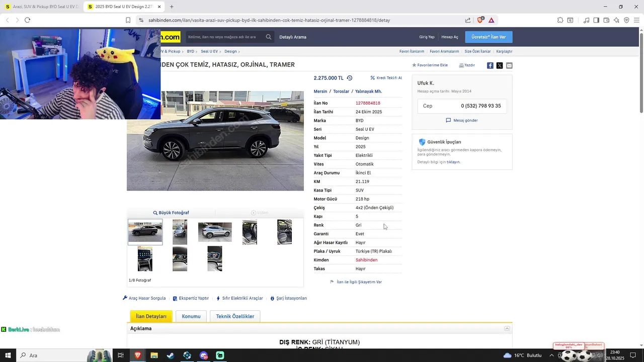Screen dimensions: 644x362
Task: Open the notification center icon
Action: [x=633, y=355]
